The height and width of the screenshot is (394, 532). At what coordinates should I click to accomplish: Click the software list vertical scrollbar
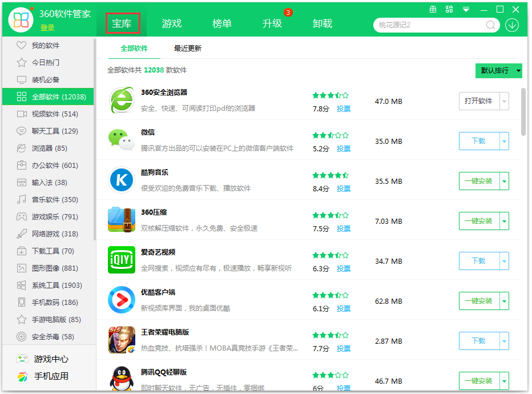tap(523, 112)
